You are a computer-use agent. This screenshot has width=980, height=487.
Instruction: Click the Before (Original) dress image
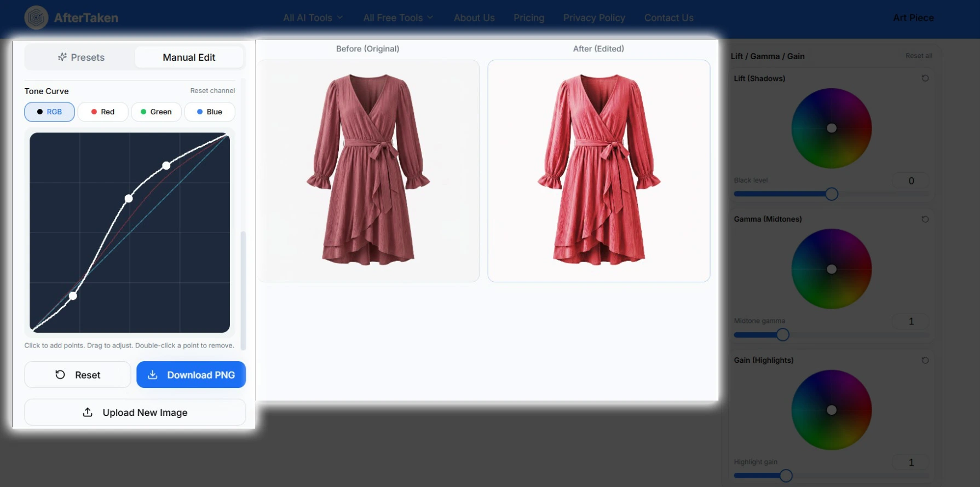point(368,171)
